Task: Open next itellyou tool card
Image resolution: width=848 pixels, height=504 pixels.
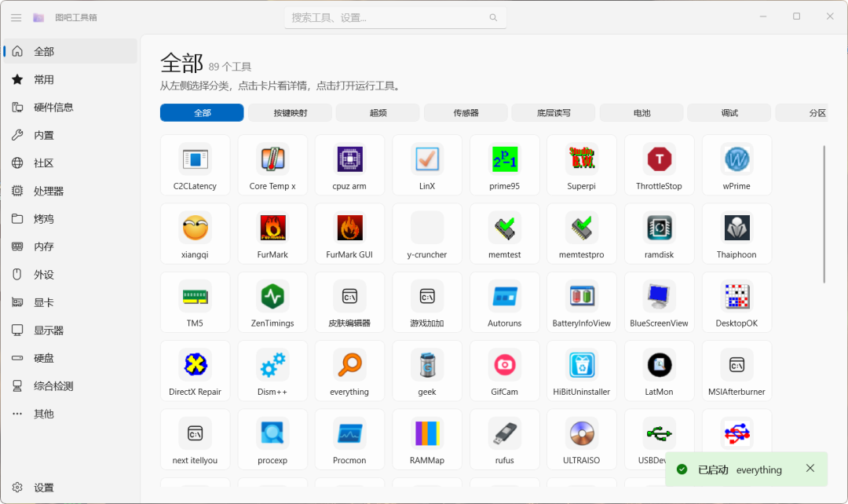Action: (195, 440)
